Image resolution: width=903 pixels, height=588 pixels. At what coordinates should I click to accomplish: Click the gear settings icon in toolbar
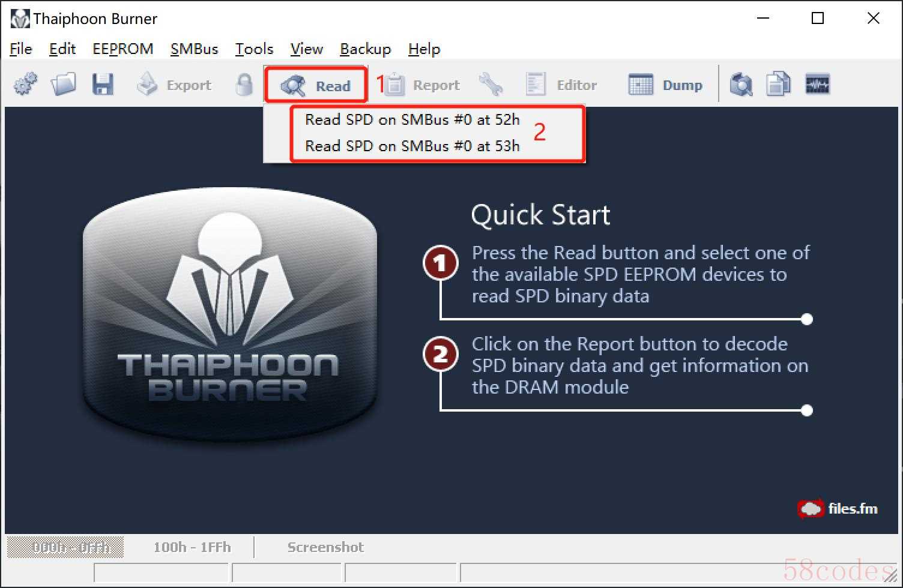(x=25, y=85)
